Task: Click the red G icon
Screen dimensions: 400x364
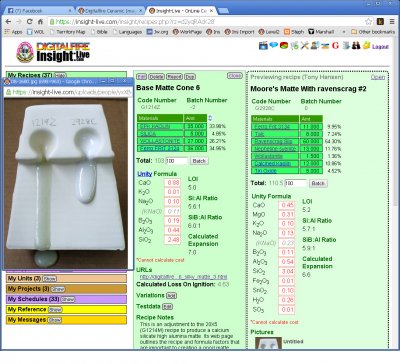Action: [335, 45]
